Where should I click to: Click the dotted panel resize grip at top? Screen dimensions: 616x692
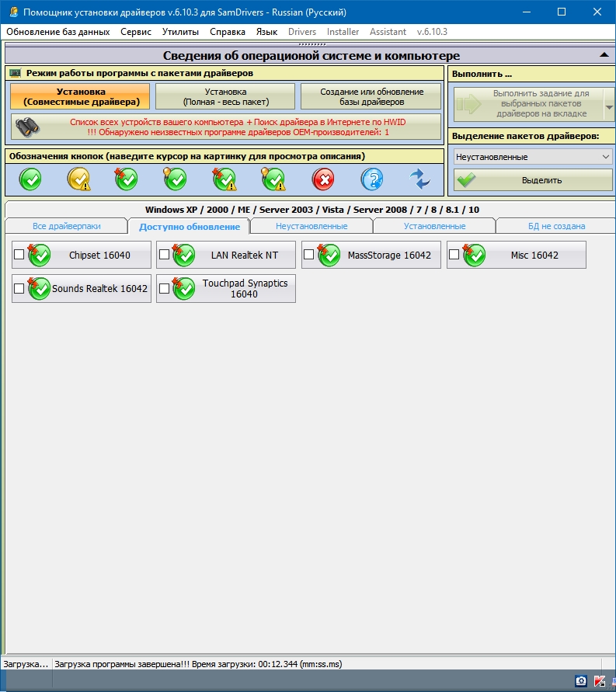point(308,45)
